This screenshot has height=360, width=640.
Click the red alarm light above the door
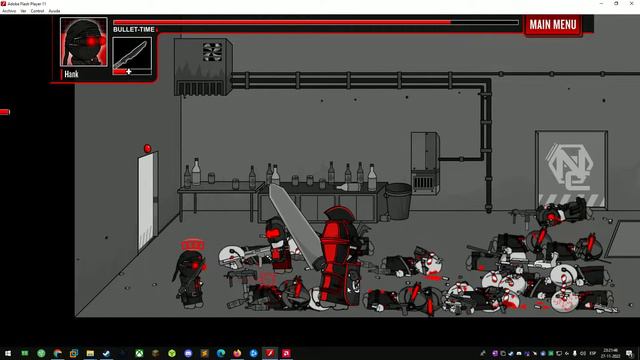(x=147, y=148)
